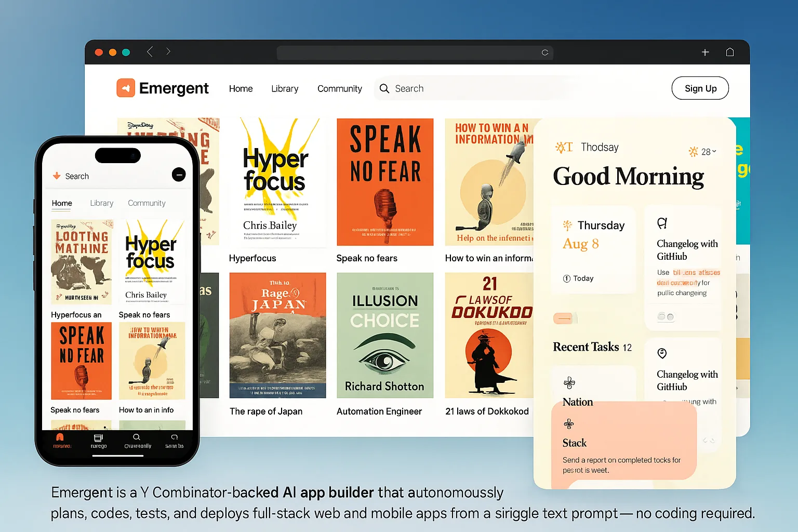The height and width of the screenshot is (532, 798).
Task: Open the Speak No Fear cover on the website
Action: pos(385,182)
